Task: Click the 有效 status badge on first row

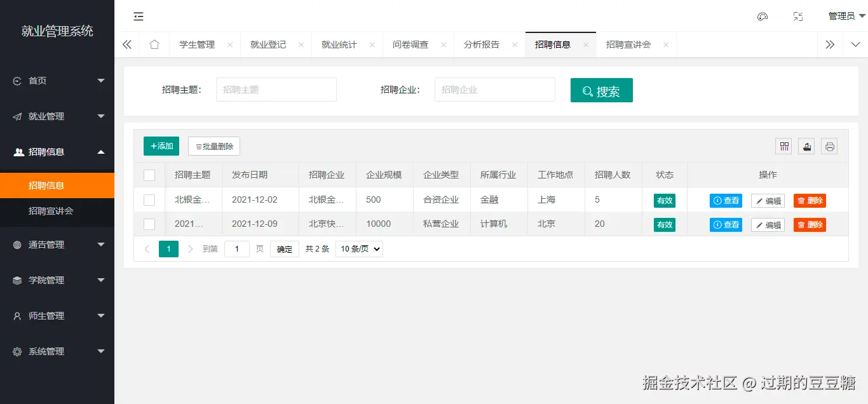Action: 664,200
